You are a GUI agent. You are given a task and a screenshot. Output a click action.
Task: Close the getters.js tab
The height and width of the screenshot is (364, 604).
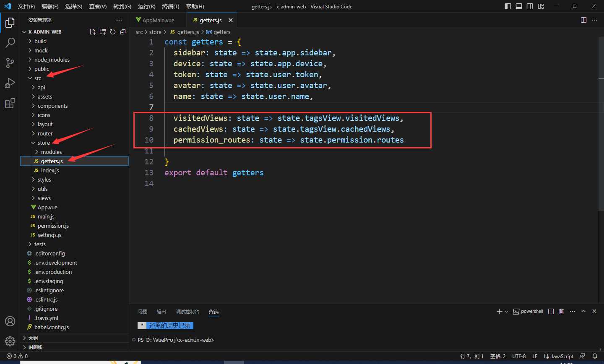point(231,20)
